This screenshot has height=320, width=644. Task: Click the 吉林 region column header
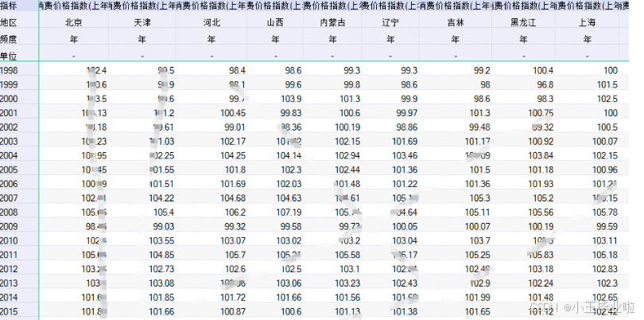456,22
